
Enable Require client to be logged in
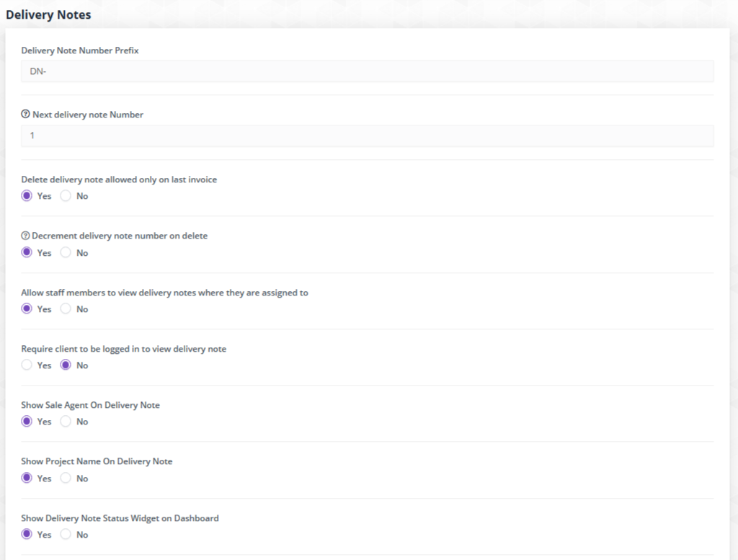(x=27, y=365)
